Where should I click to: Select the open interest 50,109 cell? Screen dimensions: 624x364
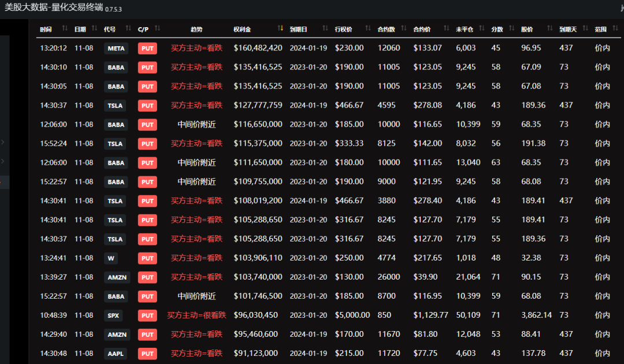click(468, 315)
